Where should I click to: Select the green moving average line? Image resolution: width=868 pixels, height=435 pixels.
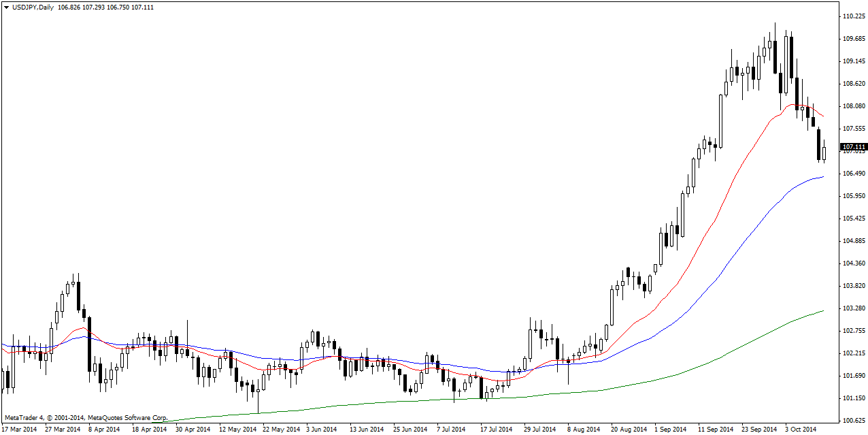748,342
